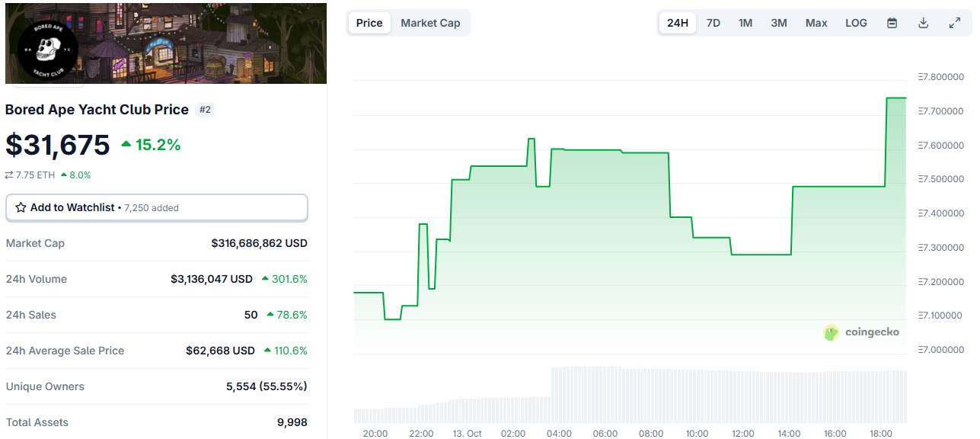Screen dimensions: 980x439
Task: Select the 24H time range
Action: 677,23
